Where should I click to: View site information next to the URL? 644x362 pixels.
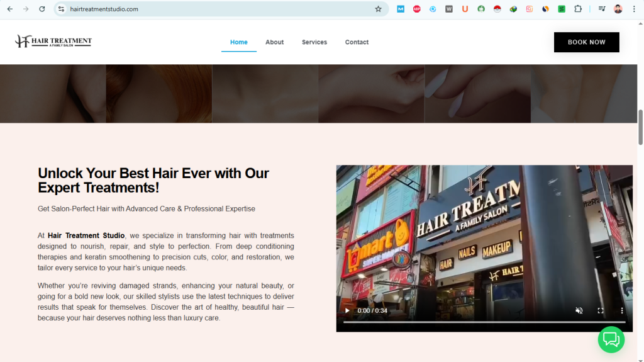click(x=61, y=9)
